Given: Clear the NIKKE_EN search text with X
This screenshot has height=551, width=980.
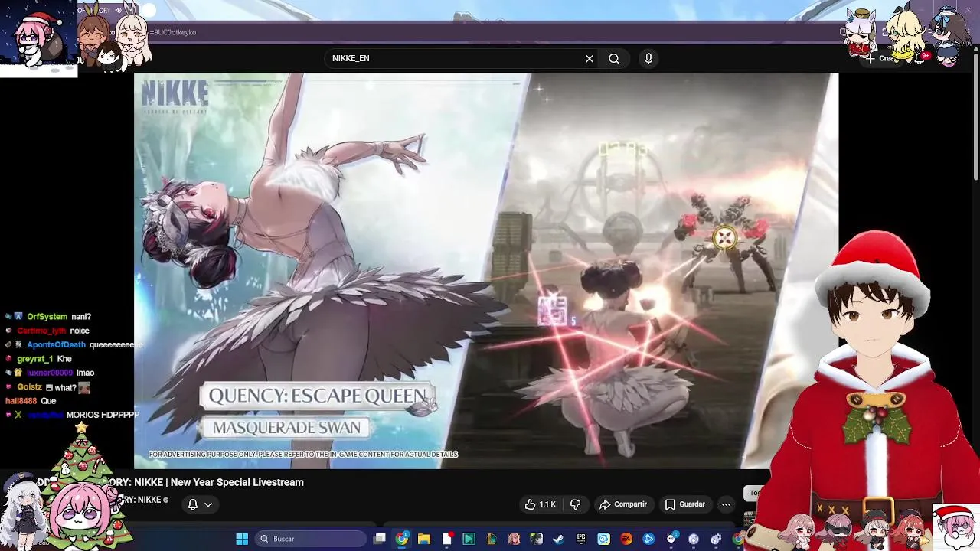Looking at the screenshot, I should click(x=590, y=58).
